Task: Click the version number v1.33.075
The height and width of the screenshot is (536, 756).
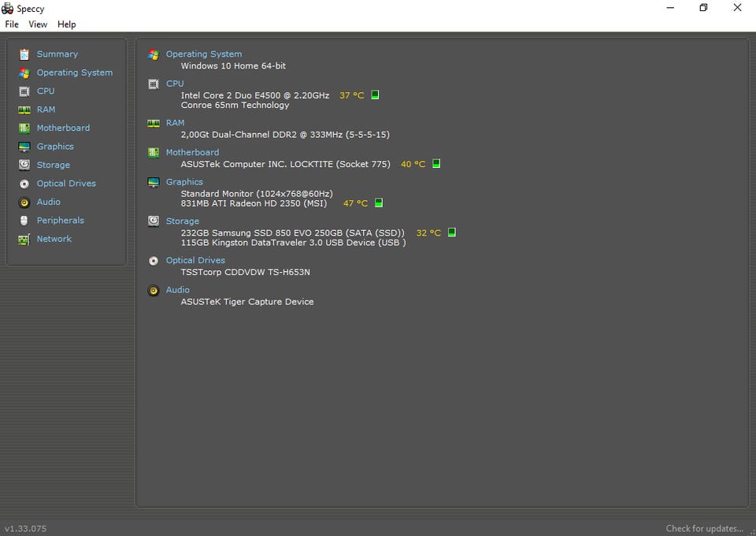Action: pyautogui.click(x=25, y=528)
